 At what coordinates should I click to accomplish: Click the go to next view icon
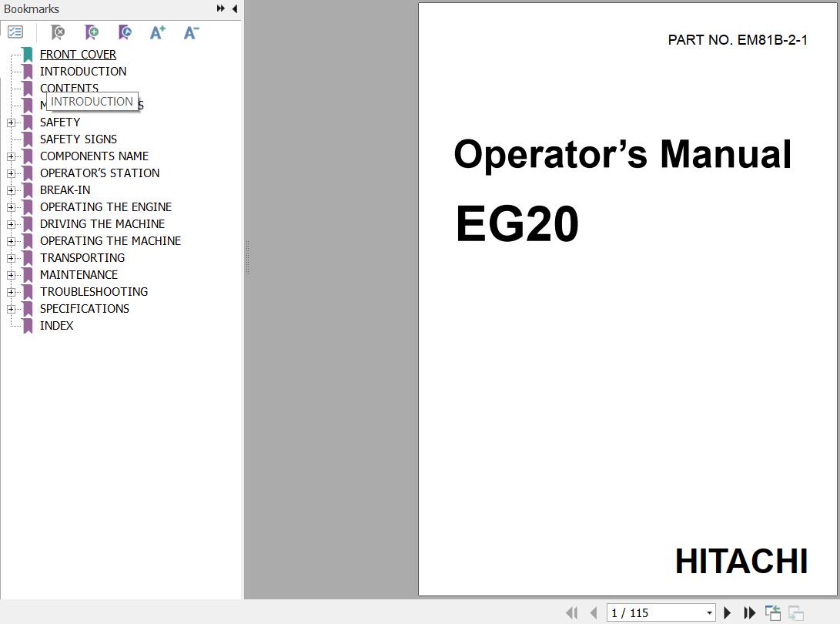[796, 612]
